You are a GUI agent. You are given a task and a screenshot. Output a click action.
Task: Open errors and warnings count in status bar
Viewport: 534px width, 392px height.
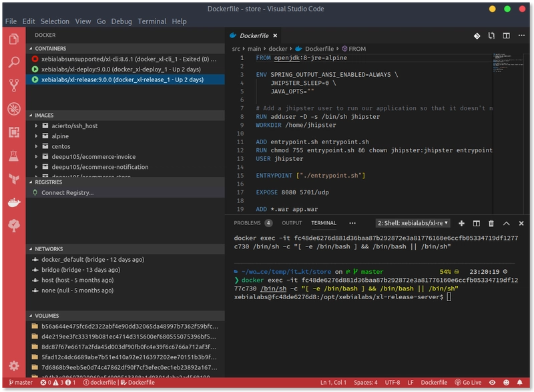click(58, 383)
